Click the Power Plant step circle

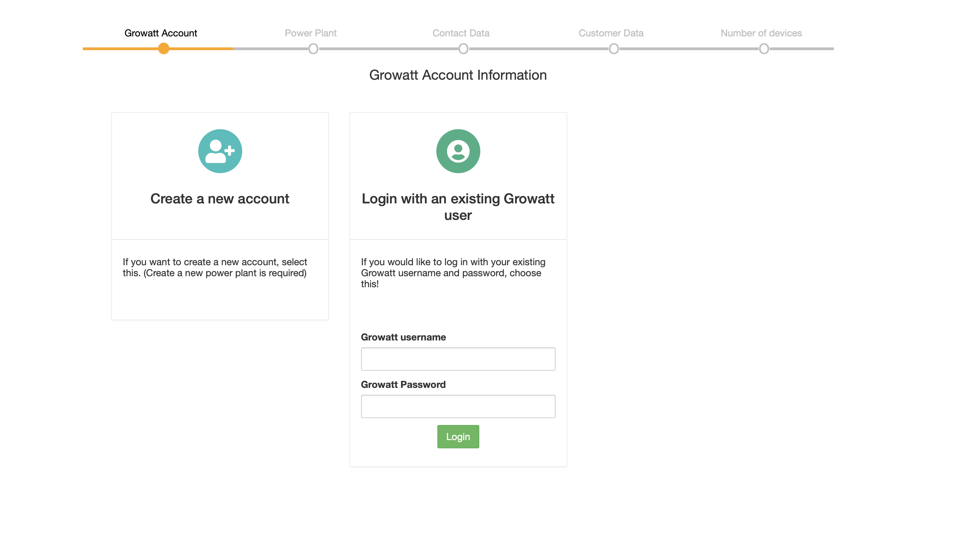tap(313, 49)
